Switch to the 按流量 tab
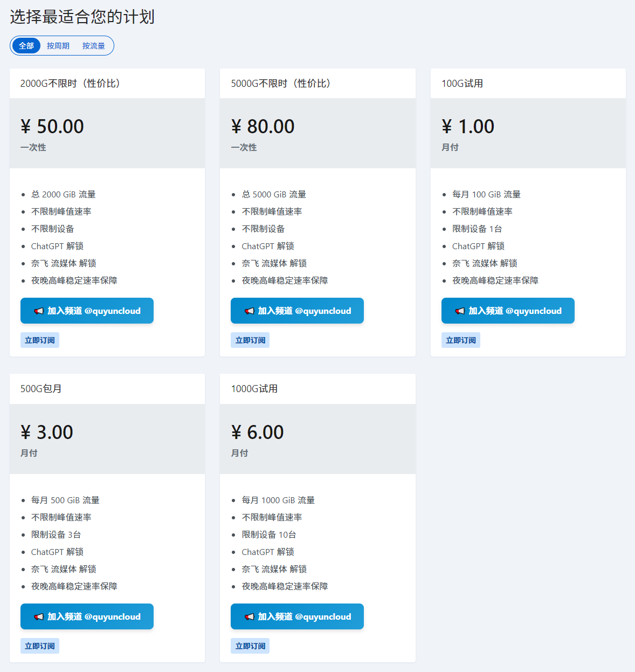This screenshot has height=672, width=635. coord(94,46)
